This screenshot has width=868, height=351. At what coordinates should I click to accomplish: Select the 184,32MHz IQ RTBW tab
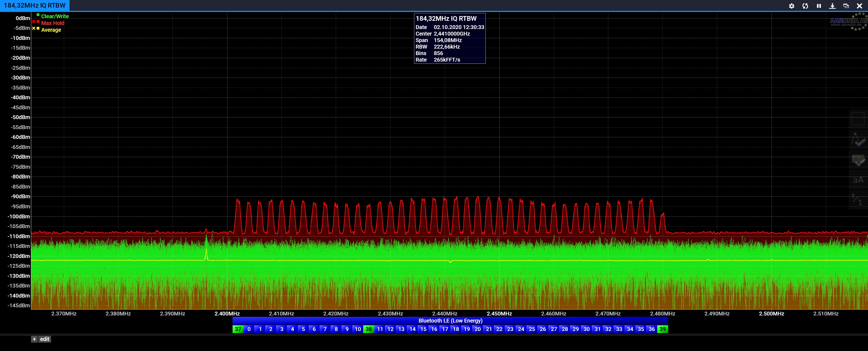[35, 5]
